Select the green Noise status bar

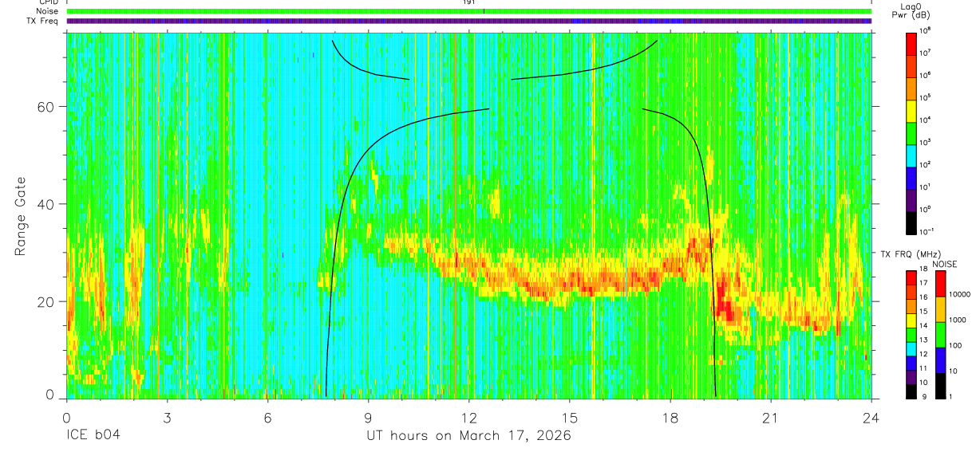pos(468,11)
